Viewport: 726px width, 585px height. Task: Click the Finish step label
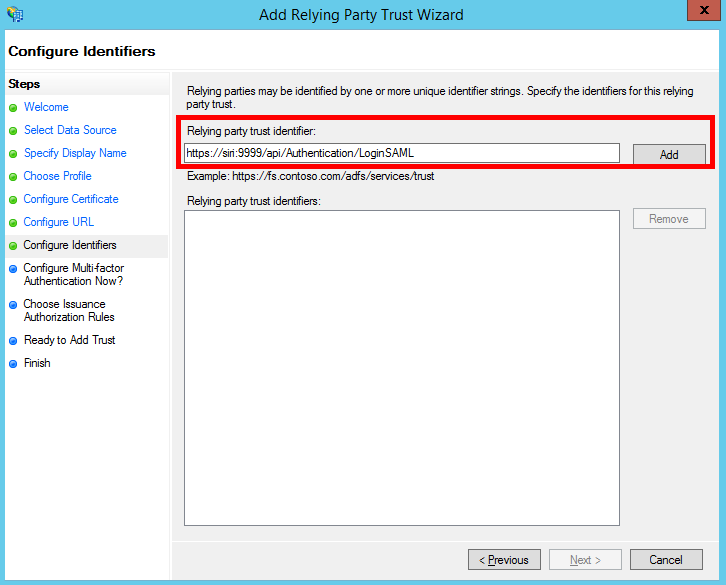[37, 363]
